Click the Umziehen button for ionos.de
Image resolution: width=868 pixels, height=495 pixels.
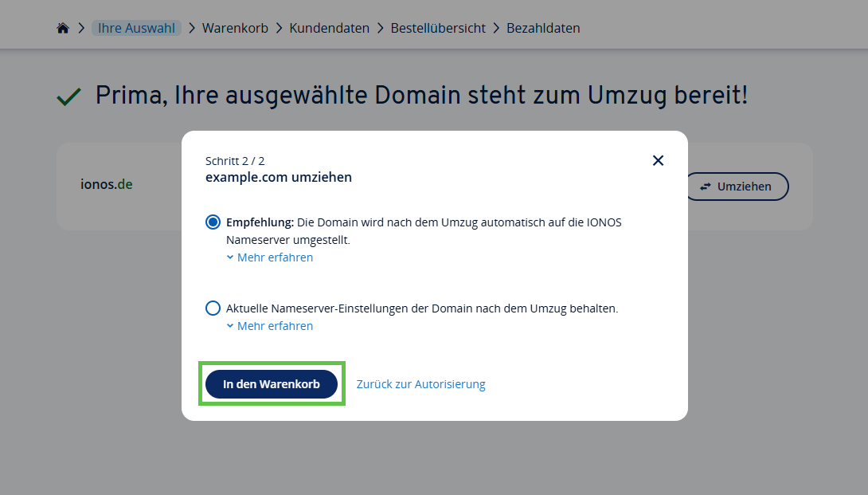click(x=737, y=187)
